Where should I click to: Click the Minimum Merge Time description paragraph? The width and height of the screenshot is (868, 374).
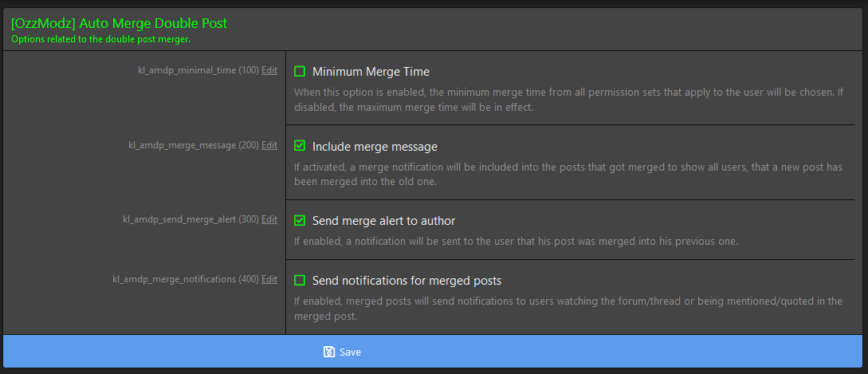[x=568, y=100]
